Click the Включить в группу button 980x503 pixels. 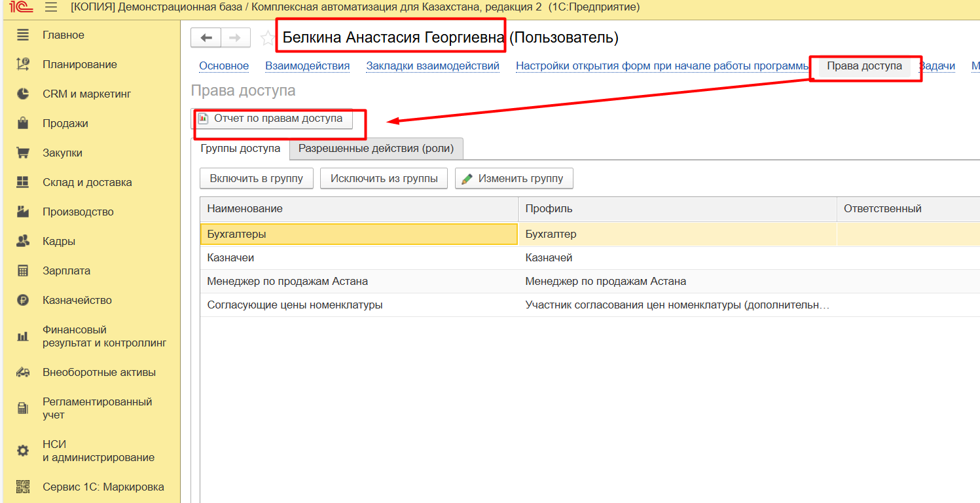pos(257,178)
